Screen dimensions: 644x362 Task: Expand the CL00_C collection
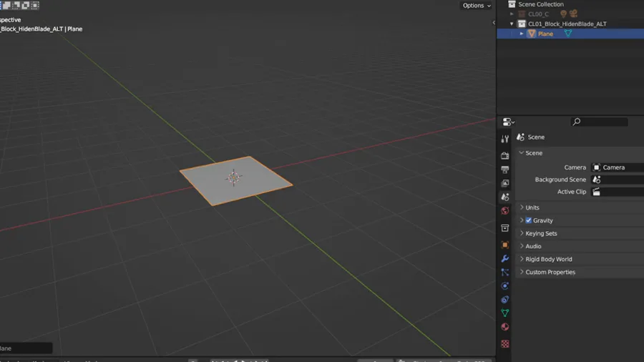click(x=512, y=14)
